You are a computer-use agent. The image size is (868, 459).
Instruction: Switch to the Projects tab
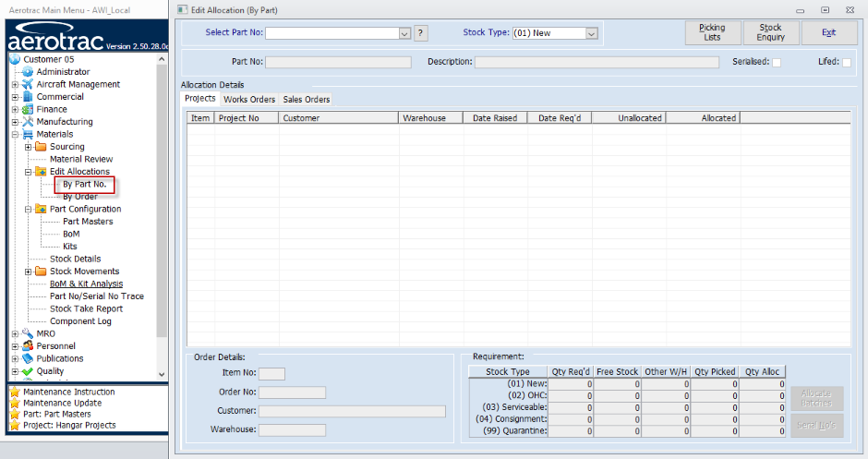click(199, 99)
